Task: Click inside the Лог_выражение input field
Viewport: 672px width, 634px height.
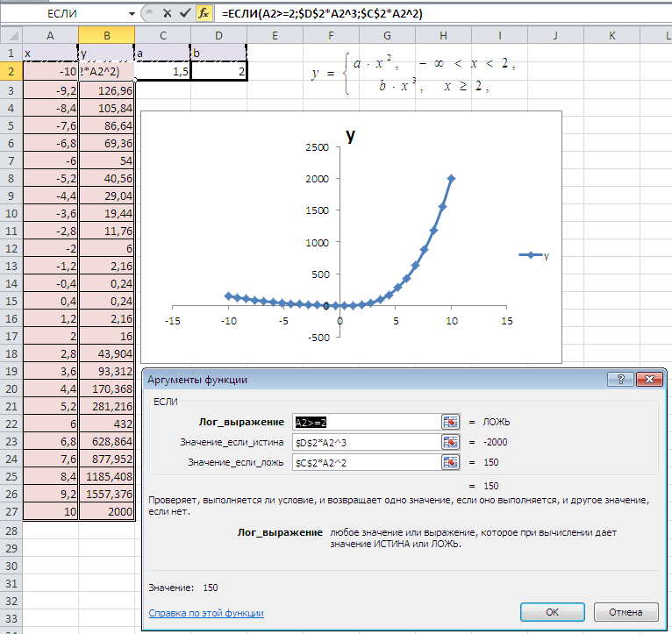Action: click(x=367, y=422)
